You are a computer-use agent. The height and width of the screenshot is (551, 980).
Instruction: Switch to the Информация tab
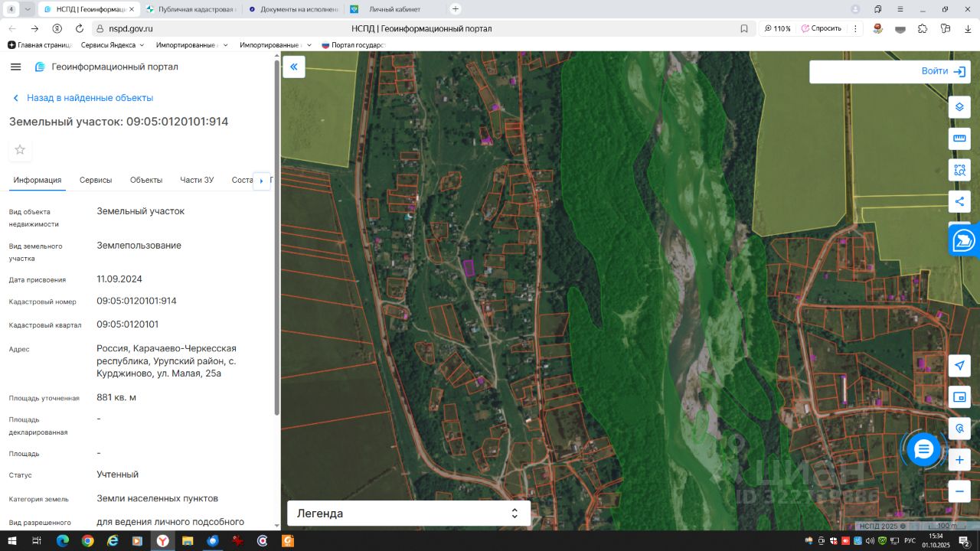pos(37,180)
